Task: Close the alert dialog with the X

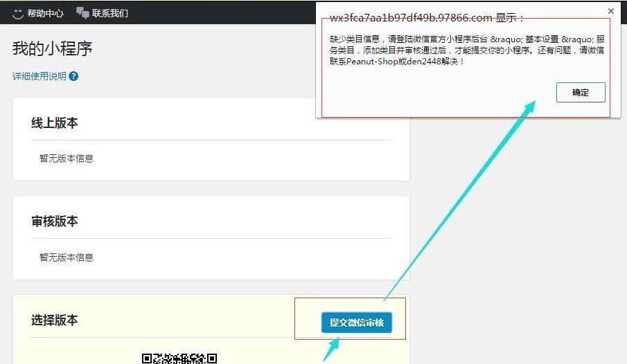Action: click(610, 11)
